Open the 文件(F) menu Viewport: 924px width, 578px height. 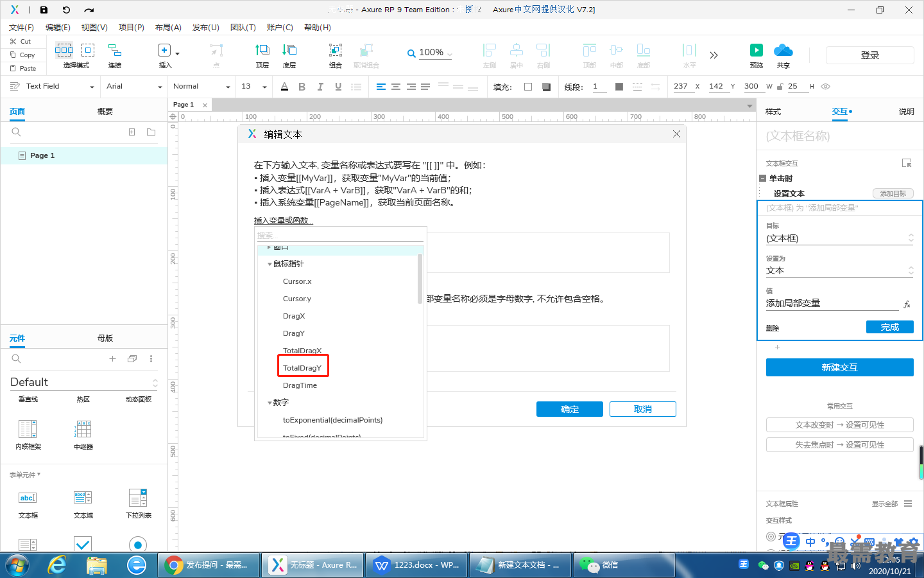(21, 28)
